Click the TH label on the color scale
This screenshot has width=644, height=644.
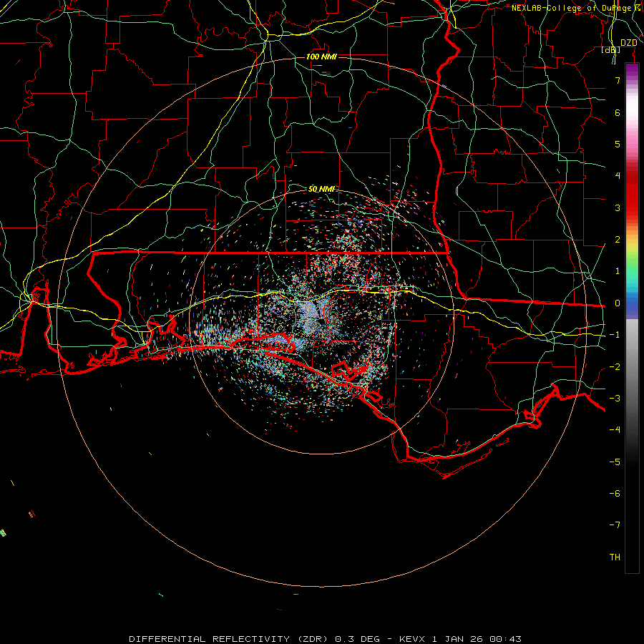pos(615,557)
